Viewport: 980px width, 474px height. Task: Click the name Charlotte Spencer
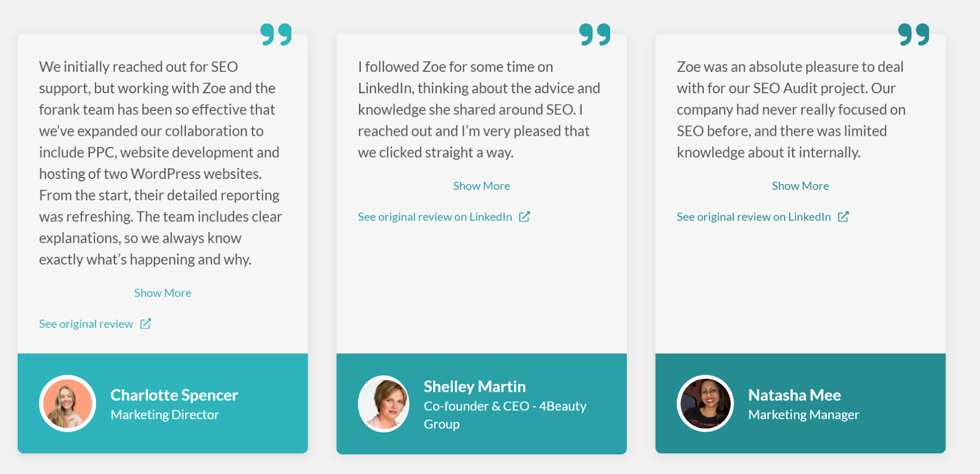(x=174, y=394)
